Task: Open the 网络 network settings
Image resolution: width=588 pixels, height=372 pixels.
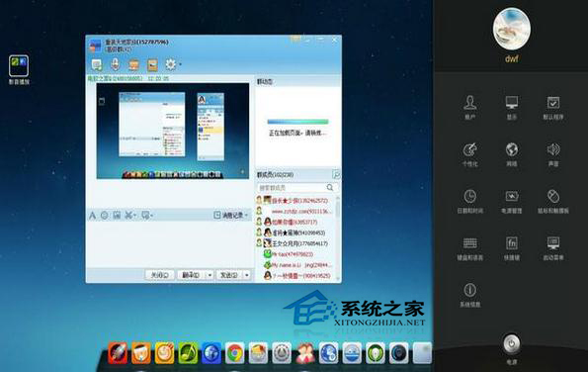Action: tap(512, 154)
